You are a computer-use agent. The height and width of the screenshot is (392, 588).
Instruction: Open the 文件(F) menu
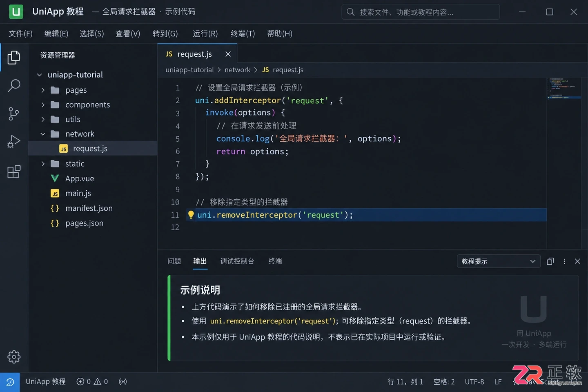pyautogui.click(x=20, y=33)
